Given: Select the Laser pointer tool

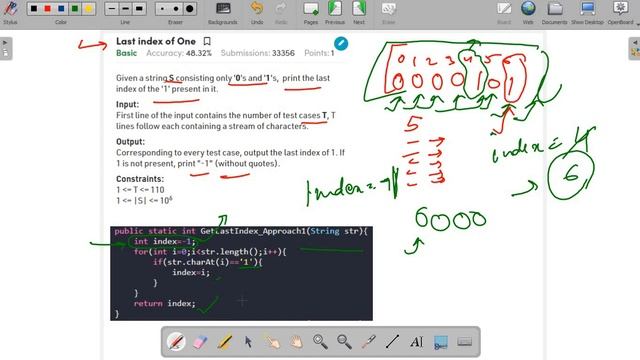Looking at the screenshot, I should click(369, 342).
